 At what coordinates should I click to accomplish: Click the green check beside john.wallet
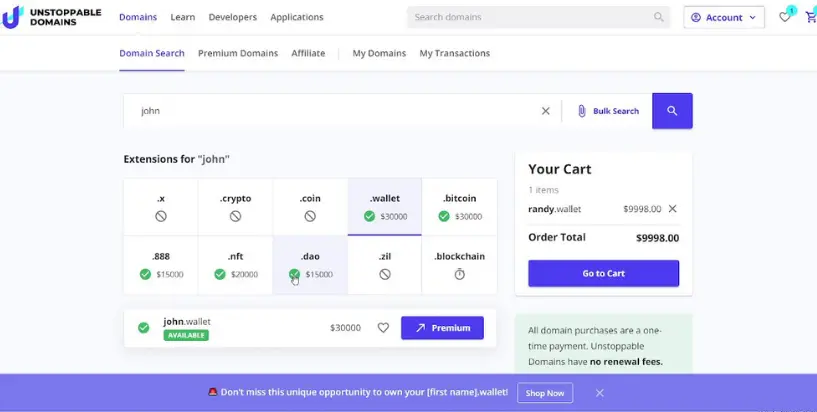click(143, 328)
